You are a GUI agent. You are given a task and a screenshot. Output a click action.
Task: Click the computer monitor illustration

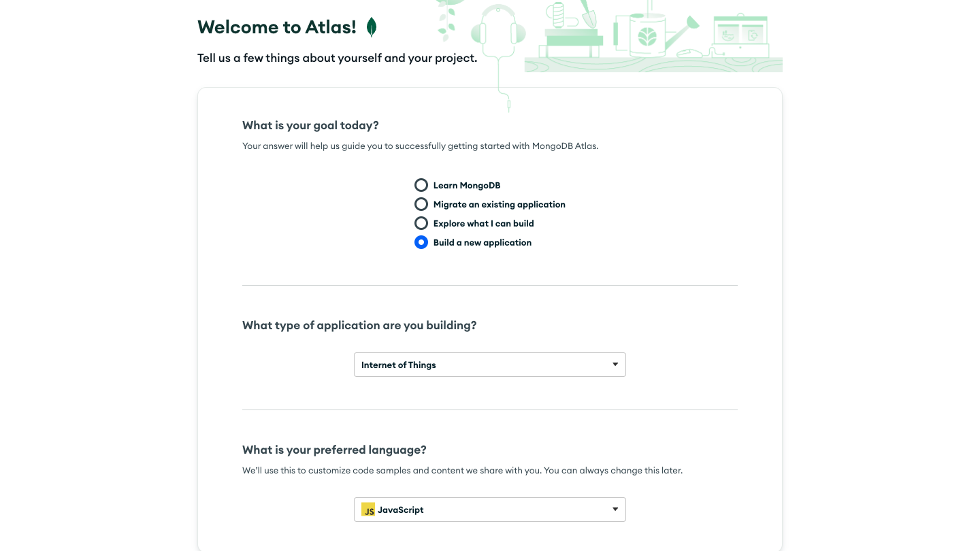pyautogui.click(x=740, y=32)
